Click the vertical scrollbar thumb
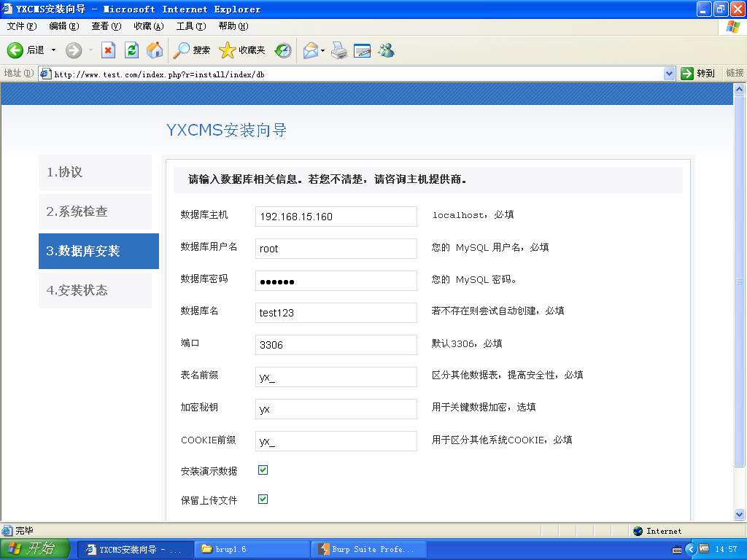The width and height of the screenshot is (747, 560). pos(739,281)
